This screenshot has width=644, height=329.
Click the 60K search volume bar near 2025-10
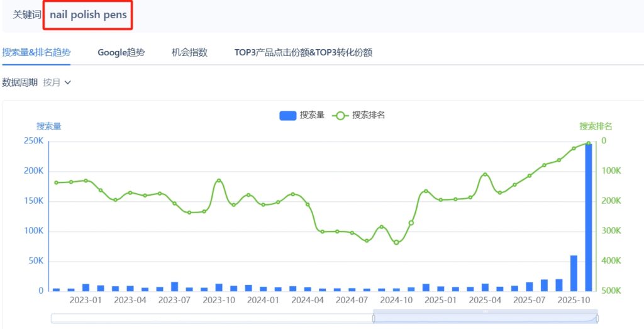click(x=574, y=273)
